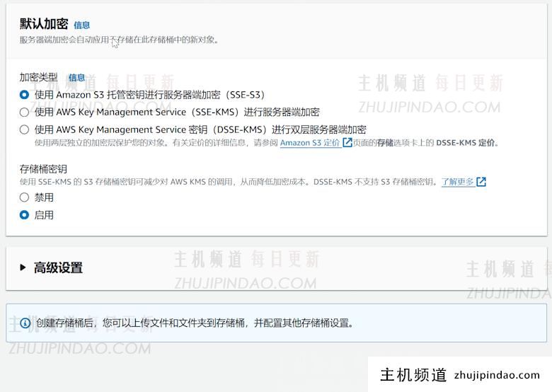Expand the 高级设置 section

23,267
